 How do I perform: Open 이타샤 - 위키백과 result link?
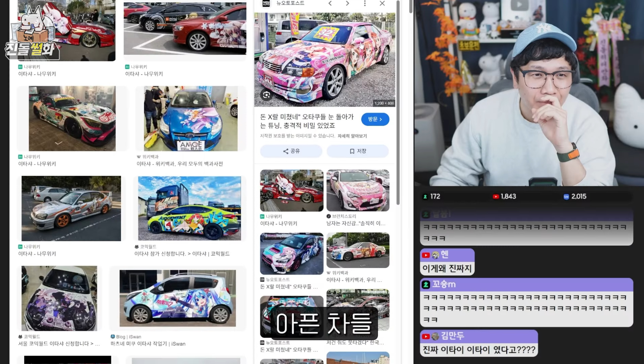point(180,164)
